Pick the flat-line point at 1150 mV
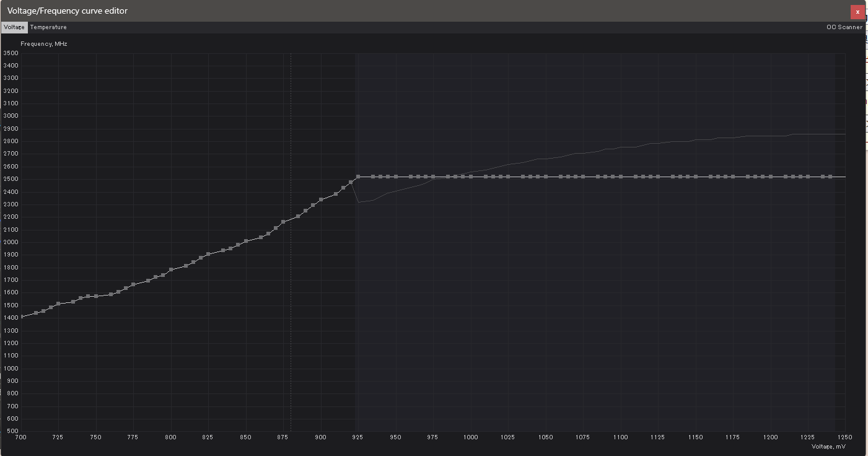 coord(696,177)
